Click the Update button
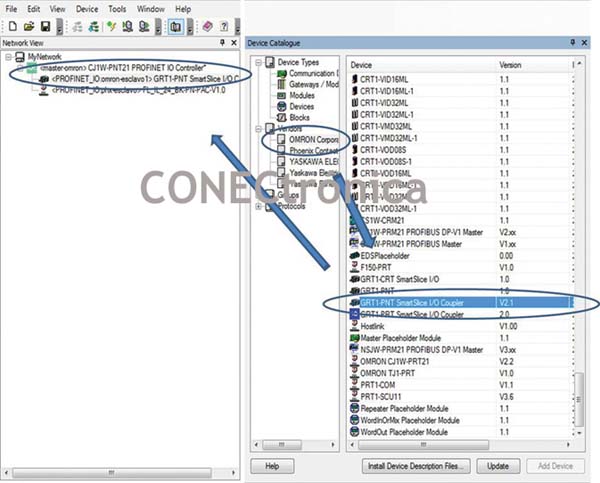Screen dimensions: 600x483 [491, 466]
